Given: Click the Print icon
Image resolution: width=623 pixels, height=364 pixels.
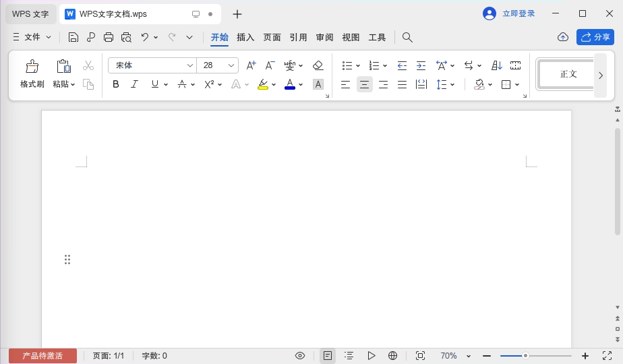Looking at the screenshot, I should click(x=109, y=37).
